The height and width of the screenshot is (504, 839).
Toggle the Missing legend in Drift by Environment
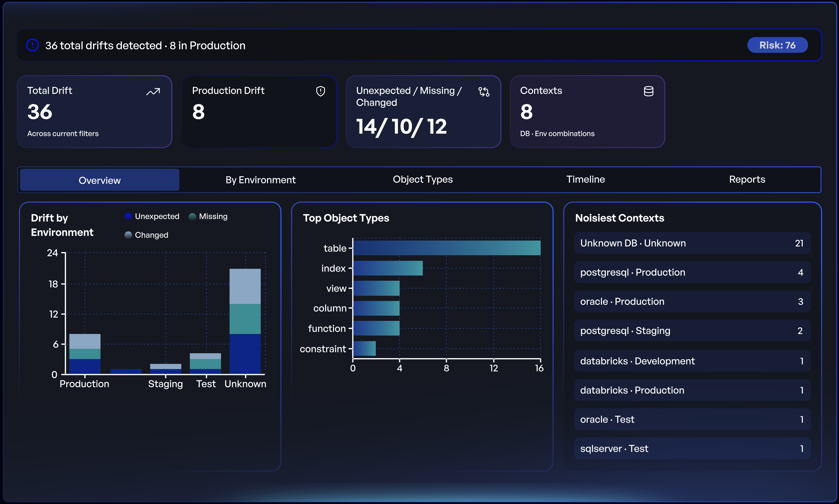click(x=208, y=216)
